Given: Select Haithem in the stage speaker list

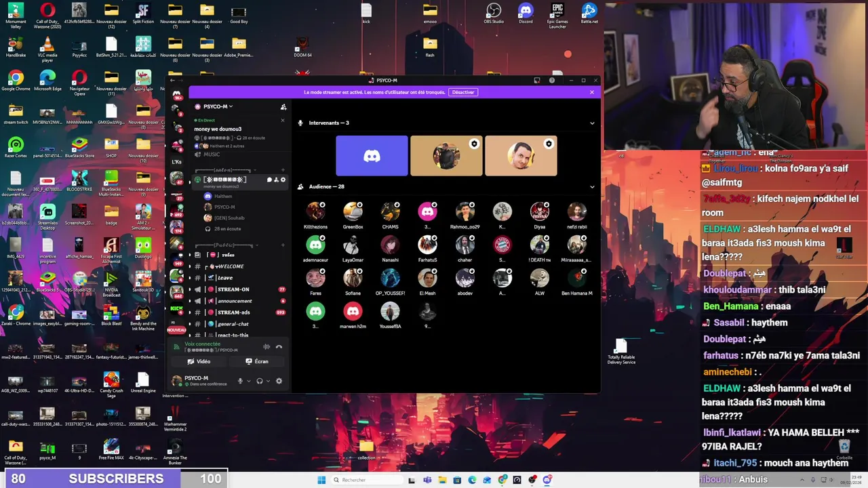Looking at the screenshot, I should click(x=223, y=196).
